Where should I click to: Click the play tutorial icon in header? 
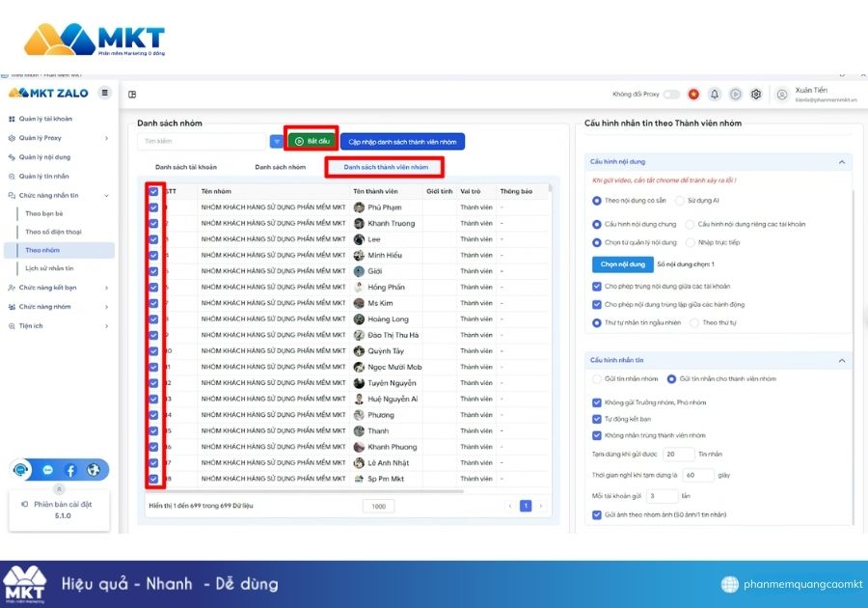coord(735,95)
